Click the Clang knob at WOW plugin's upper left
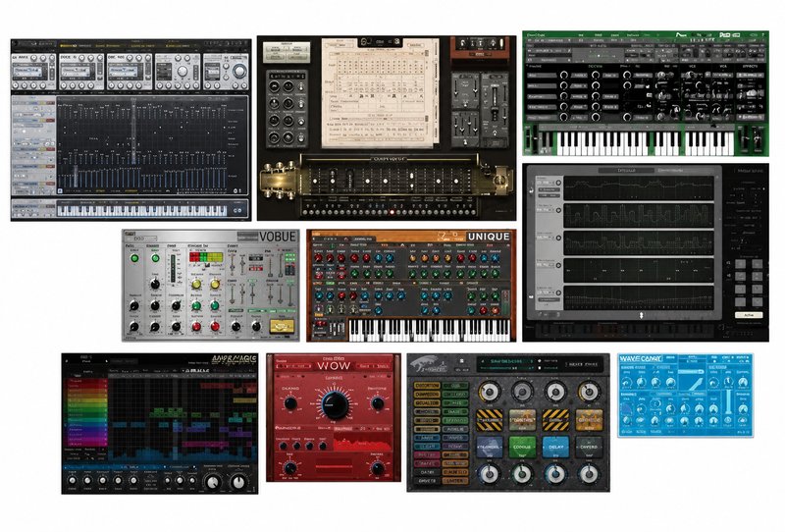This screenshot has width=785, height=532. pyautogui.click(x=290, y=403)
